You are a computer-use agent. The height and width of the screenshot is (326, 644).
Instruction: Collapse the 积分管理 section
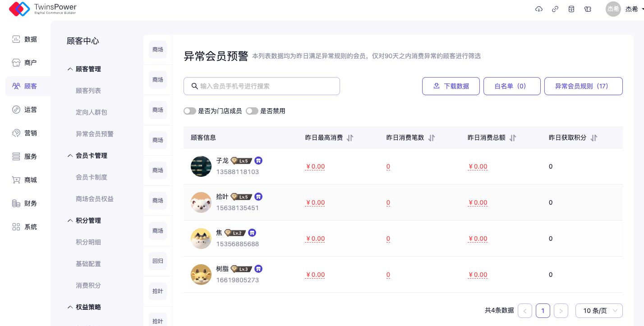point(70,220)
